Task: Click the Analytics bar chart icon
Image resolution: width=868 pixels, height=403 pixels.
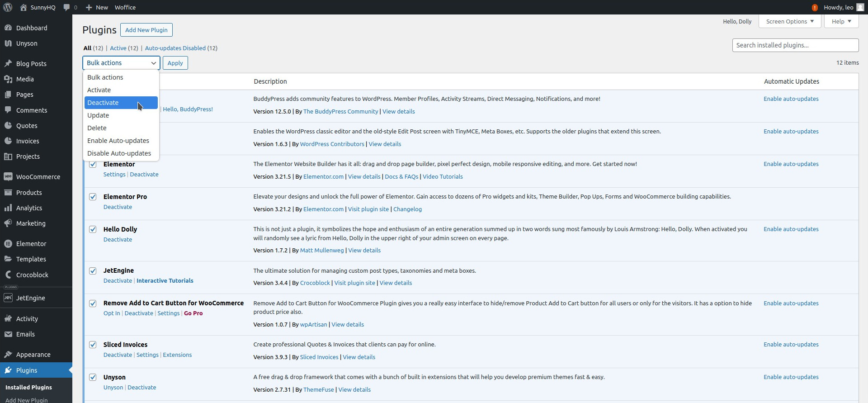Action: pos(8,208)
